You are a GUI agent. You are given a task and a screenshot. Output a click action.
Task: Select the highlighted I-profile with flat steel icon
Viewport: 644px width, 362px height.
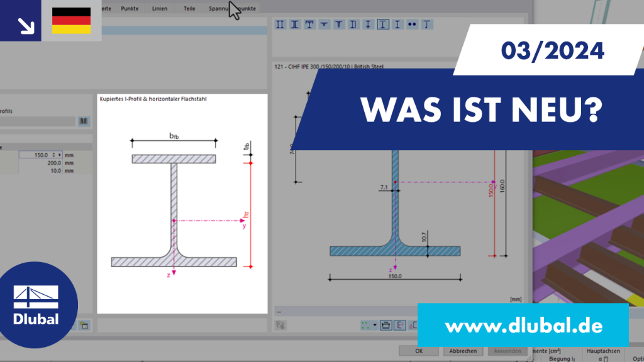click(x=383, y=25)
